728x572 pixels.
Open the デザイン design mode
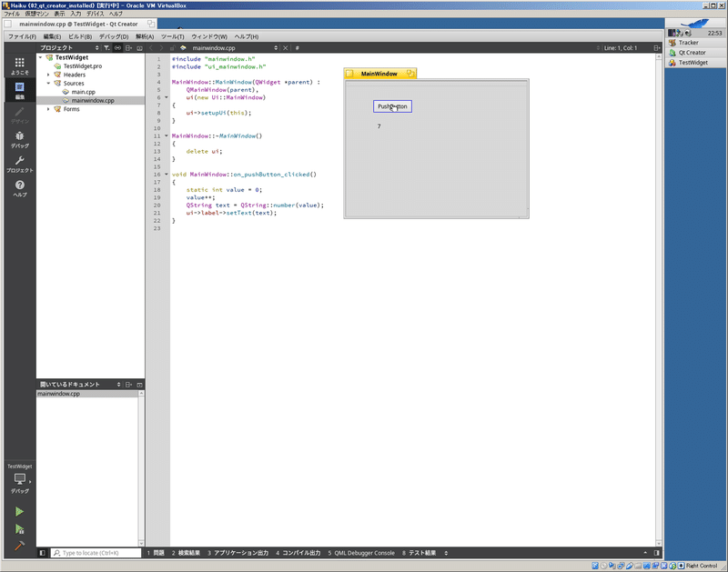point(19,115)
